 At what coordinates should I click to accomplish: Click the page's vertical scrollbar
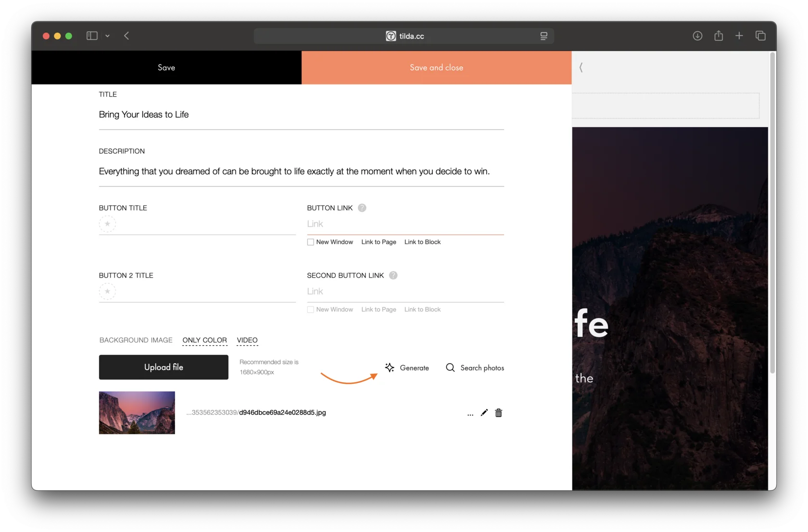tap(772, 213)
